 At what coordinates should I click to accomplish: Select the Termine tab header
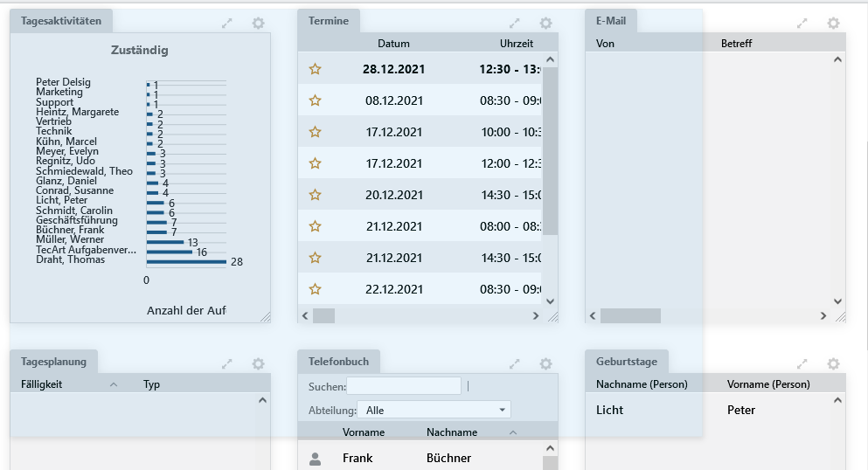(328, 21)
